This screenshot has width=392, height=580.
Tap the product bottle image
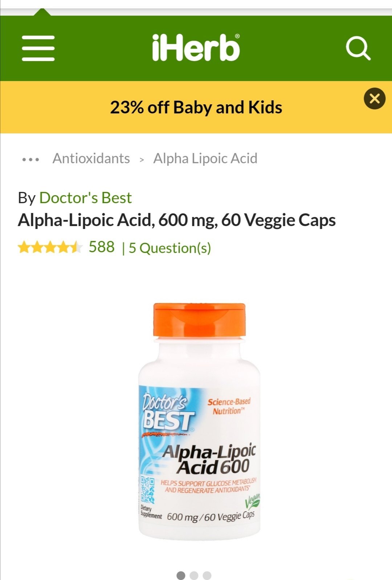click(199, 421)
